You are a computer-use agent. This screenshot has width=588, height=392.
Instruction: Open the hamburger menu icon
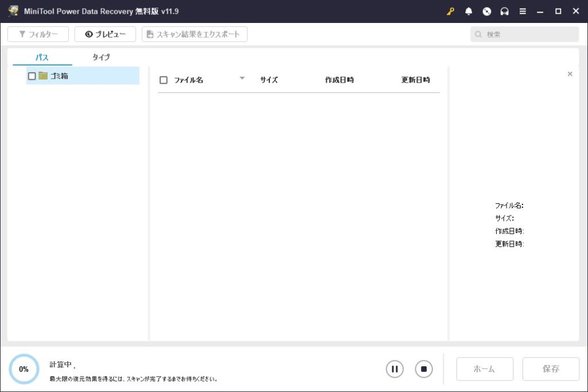523,11
